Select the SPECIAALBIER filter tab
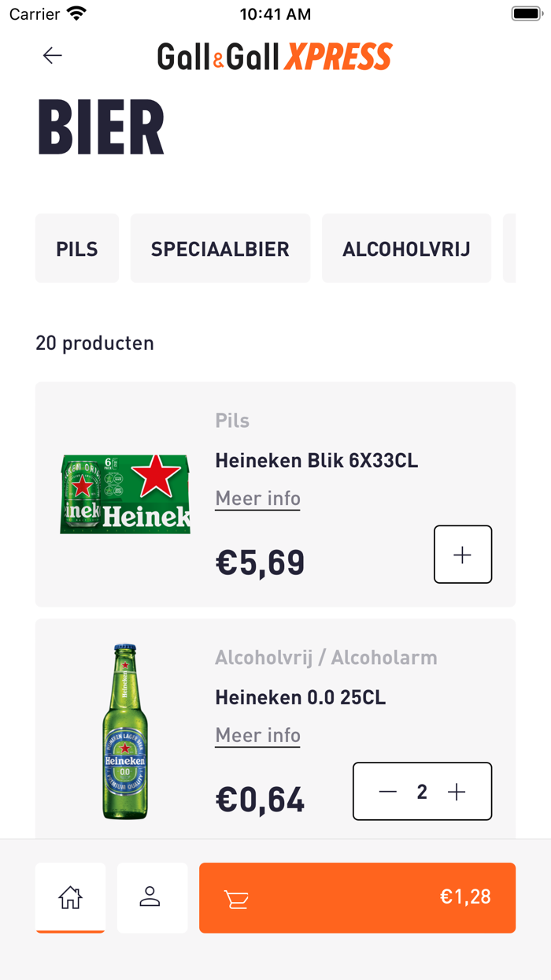The height and width of the screenshot is (980, 551). pyautogui.click(x=220, y=249)
